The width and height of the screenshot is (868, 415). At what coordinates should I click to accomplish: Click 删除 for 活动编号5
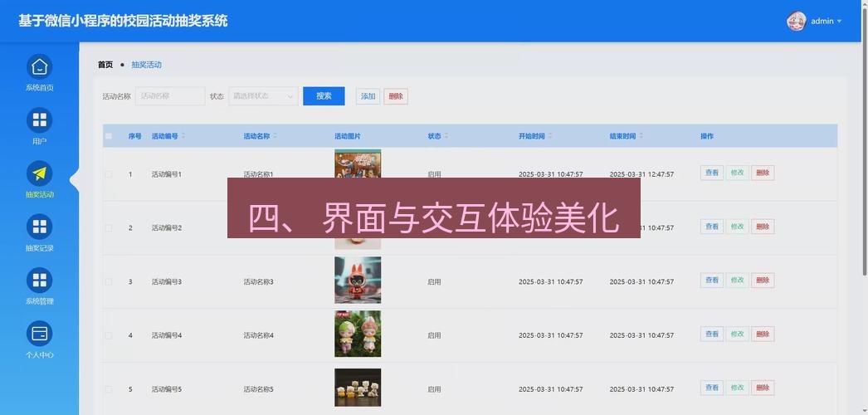(763, 388)
